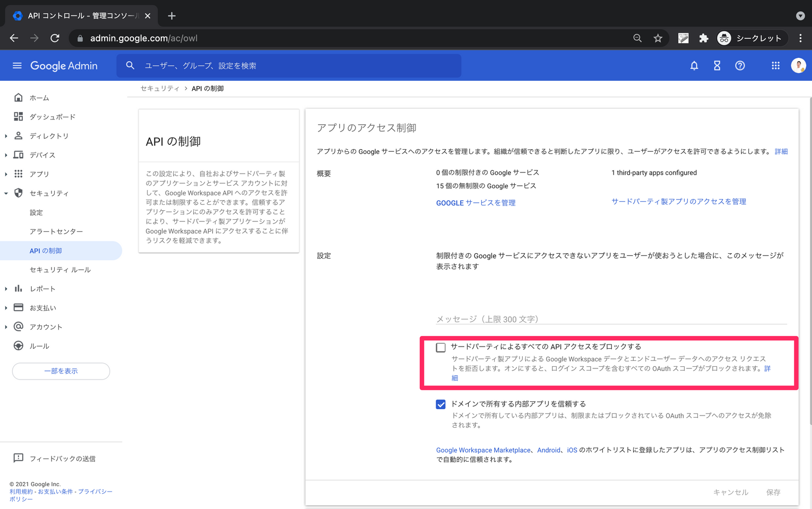812x509 pixels.
Task: Collapse the セキュリティ section
Action: click(x=6, y=193)
